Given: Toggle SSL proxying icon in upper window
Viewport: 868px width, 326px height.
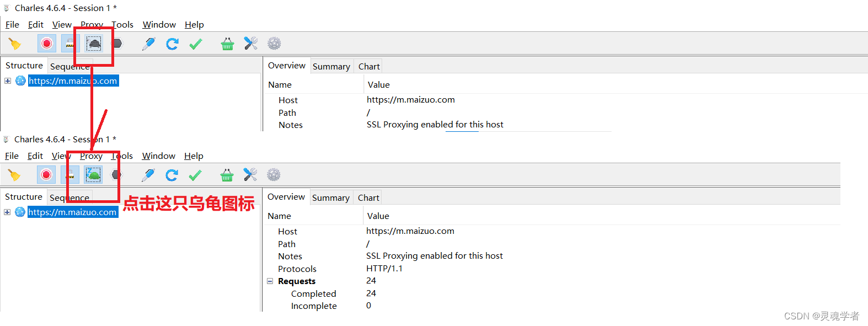Looking at the screenshot, I should [x=70, y=44].
